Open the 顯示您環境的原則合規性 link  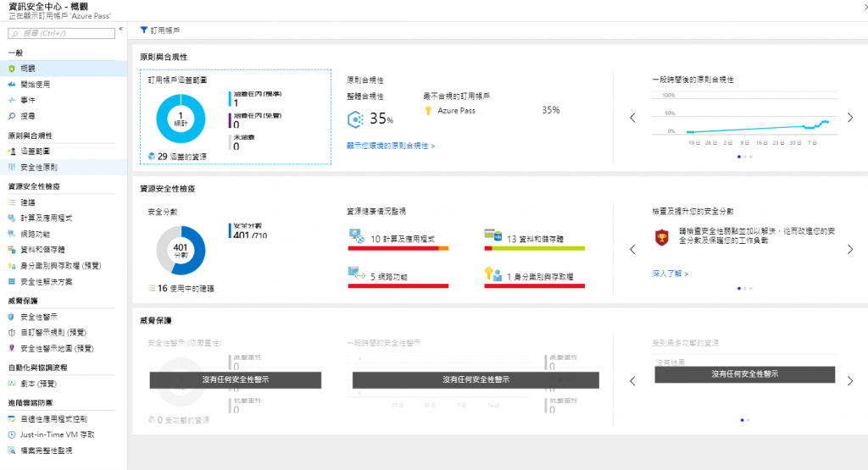click(x=391, y=146)
